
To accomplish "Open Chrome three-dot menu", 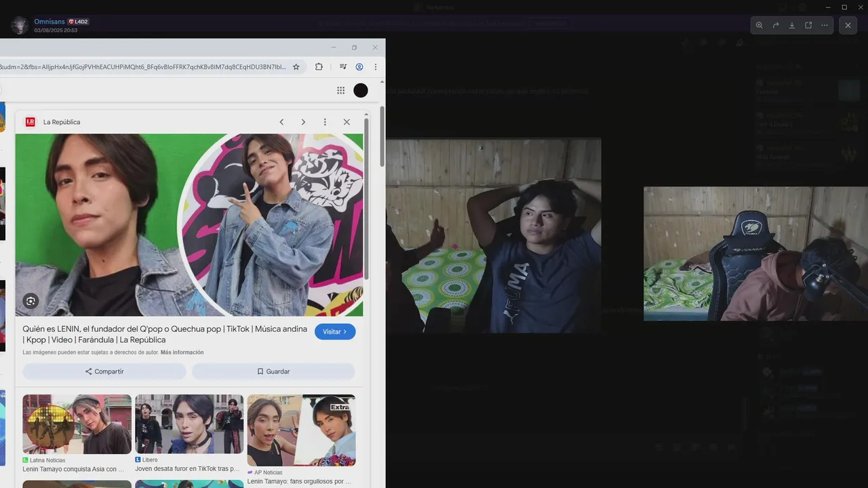I will [376, 67].
